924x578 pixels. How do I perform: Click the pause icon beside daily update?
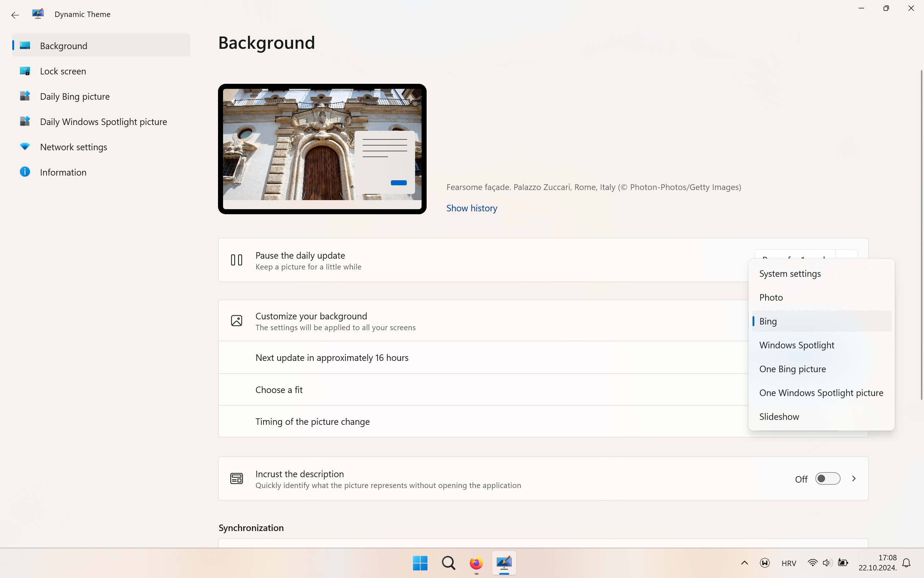pyautogui.click(x=236, y=260)
